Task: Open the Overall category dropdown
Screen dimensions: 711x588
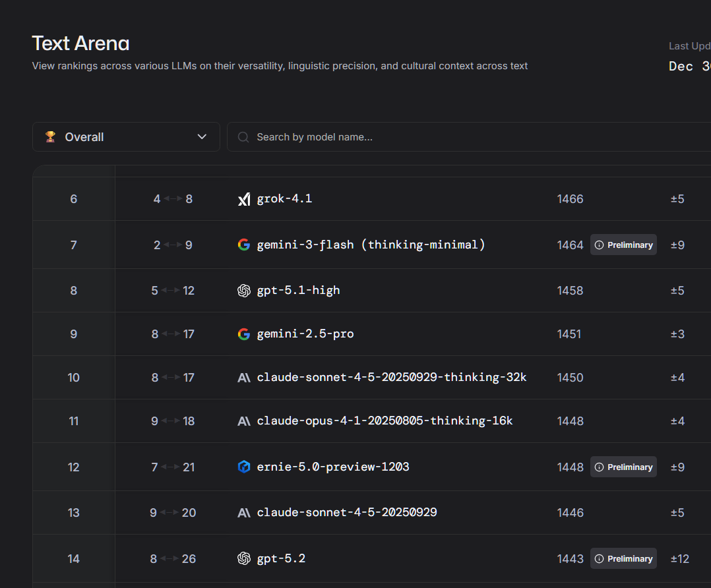Action: [x=126, y=137]
